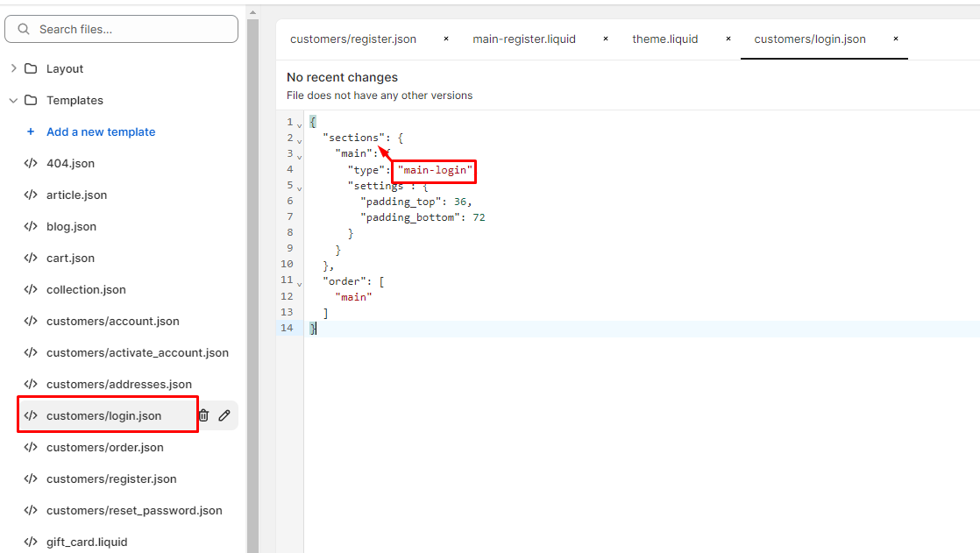Open customers/addresses.json file
This screenshot has width=980, height=553.
(x=118, y=384)
